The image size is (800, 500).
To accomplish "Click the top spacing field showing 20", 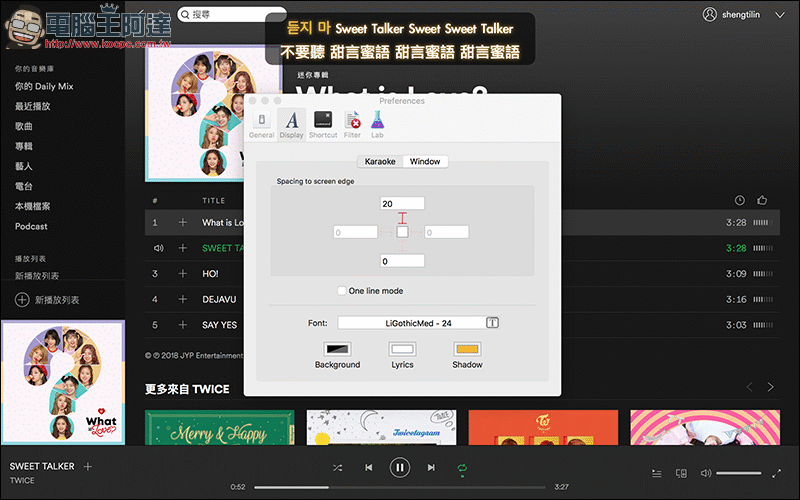I will (x=402, y=204).
